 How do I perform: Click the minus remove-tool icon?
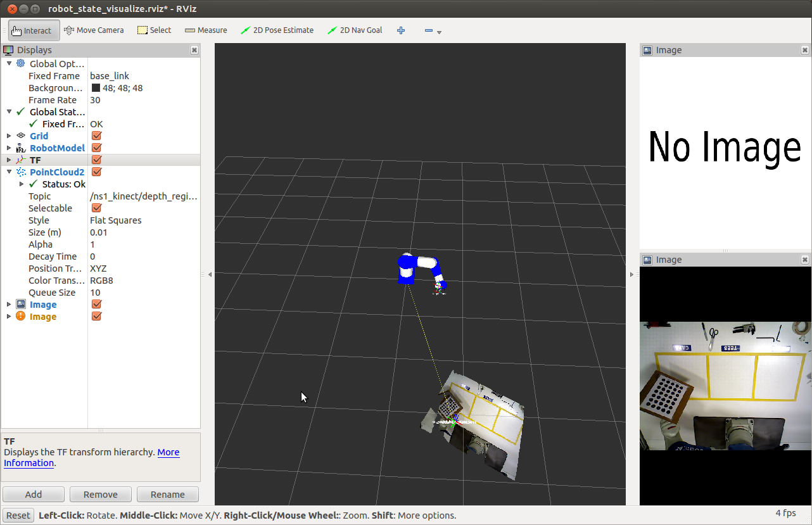pos(429,30)
